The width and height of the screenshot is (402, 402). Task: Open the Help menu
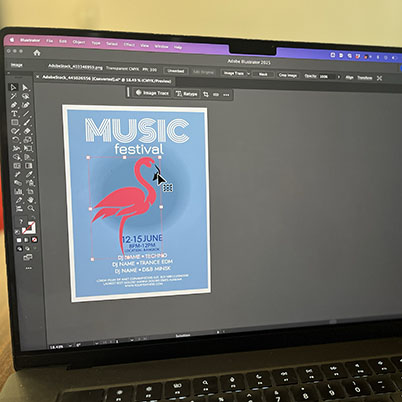pyautogui.click(x=178, y=47)
